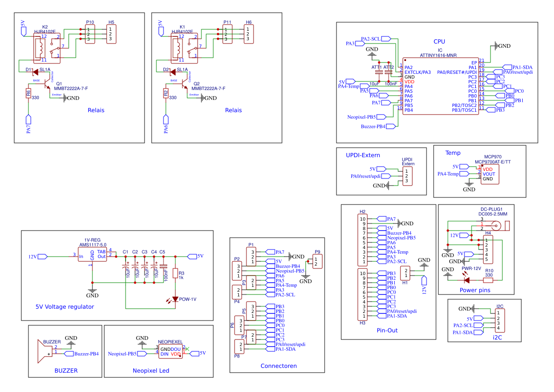Click the P1 three-pin connector
This screenshot has width=554, height=392.
tap(251, 257)
